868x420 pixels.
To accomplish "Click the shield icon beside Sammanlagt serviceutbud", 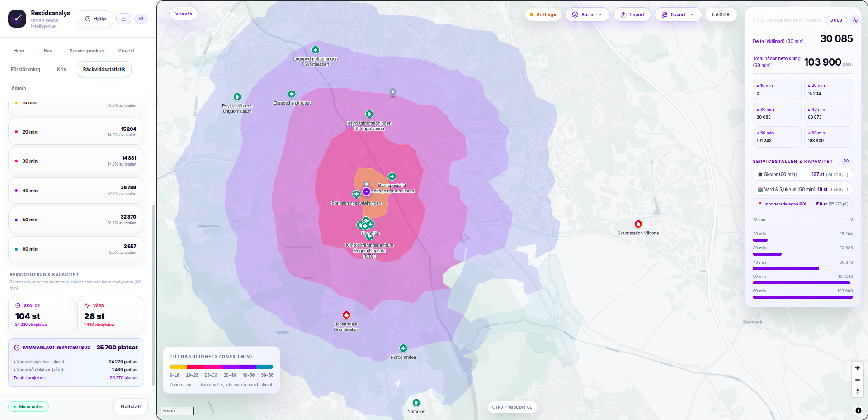I will coord(17,348).
